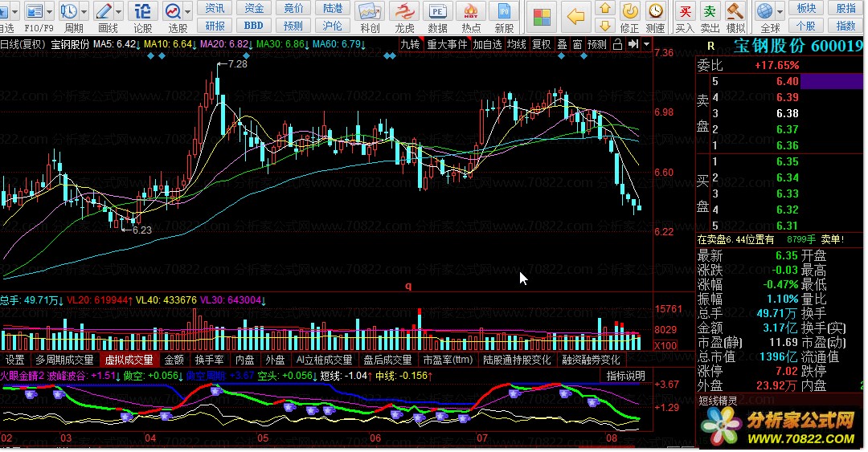
Task: Click the 竞价 auction button
Action: pos(293,8)
